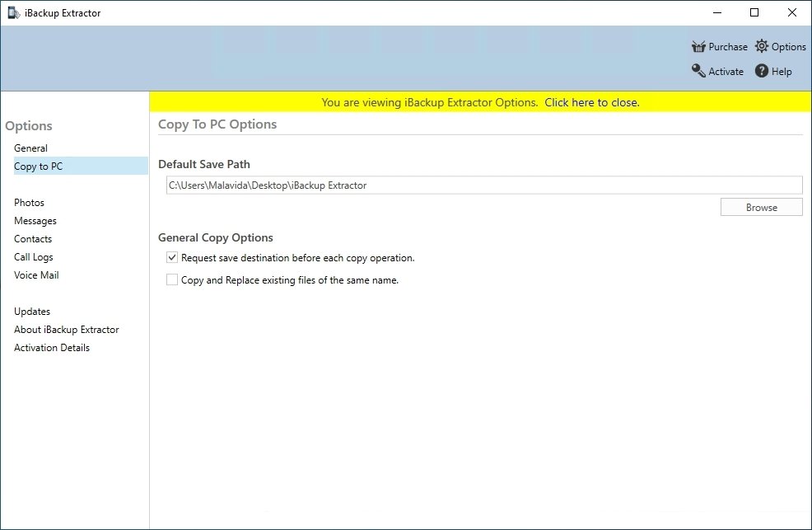Open Purchase from the top toolbar
This screenshot has height=530, width=812.
tap(728, 47)
